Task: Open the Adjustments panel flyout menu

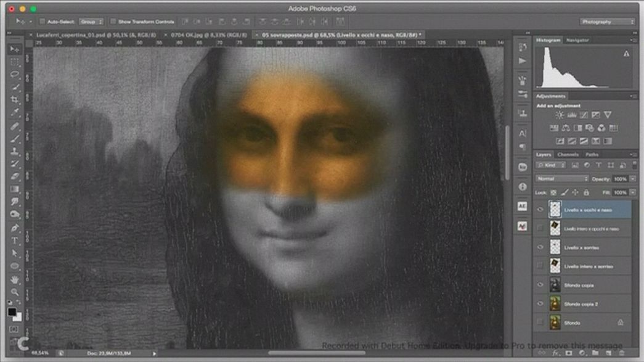Action: [633, 96]
